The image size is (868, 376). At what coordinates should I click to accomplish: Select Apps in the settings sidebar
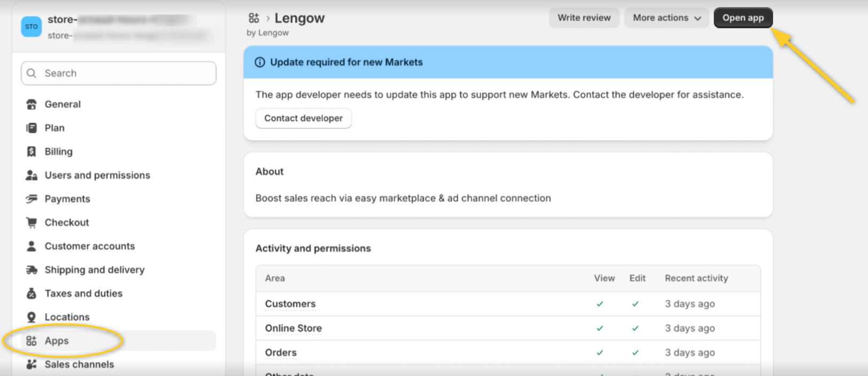pyautogui.click(x=57, y=341)
